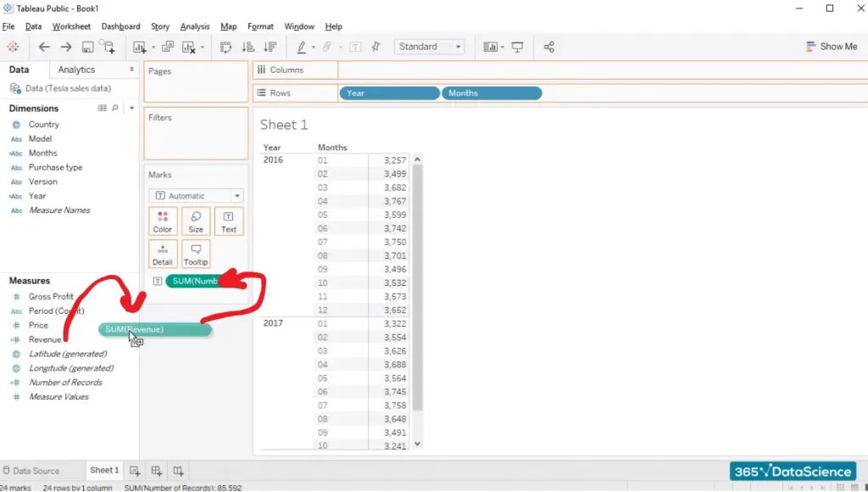Click the sort descending toolbar icon
Viewport: 868px width, 492px height.
(270, 47)
